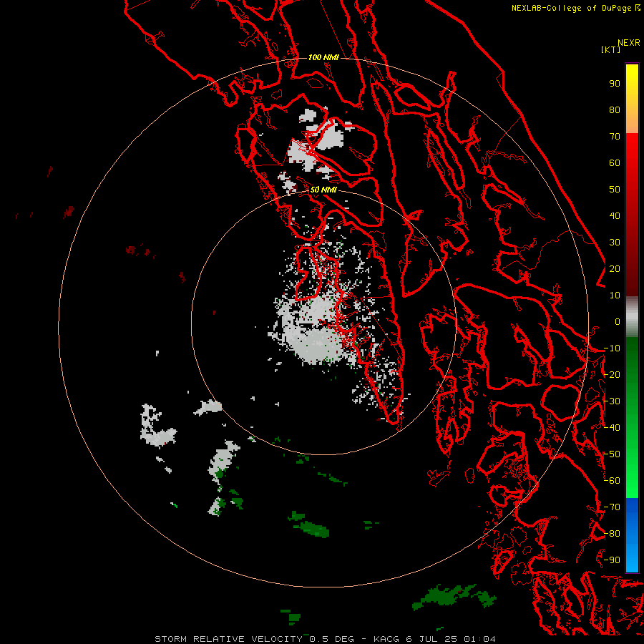The height and width of the screenshot is (644, 644).
Task: Select the -50 value on velocity scale
Action: click(x=612, y=454)
